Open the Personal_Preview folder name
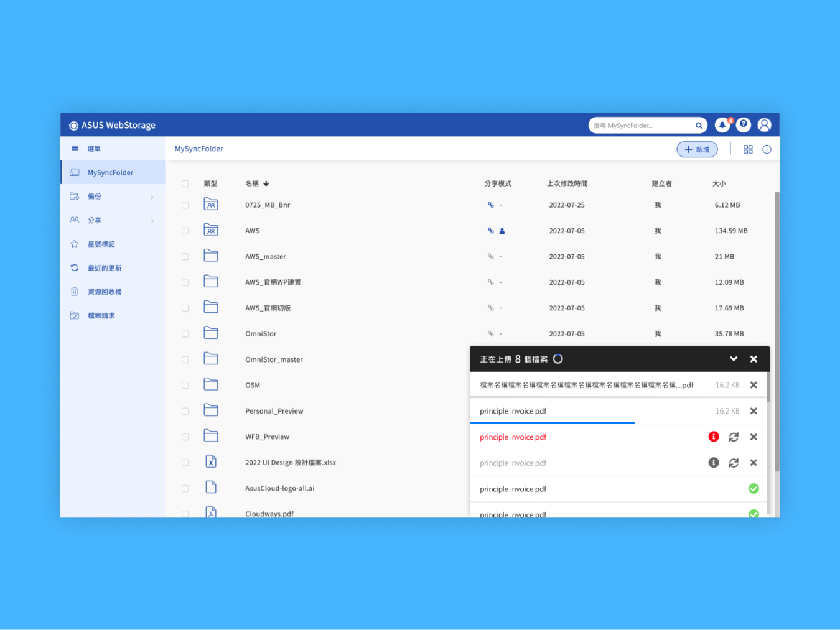Screen dimensions: 840x630 274,411
